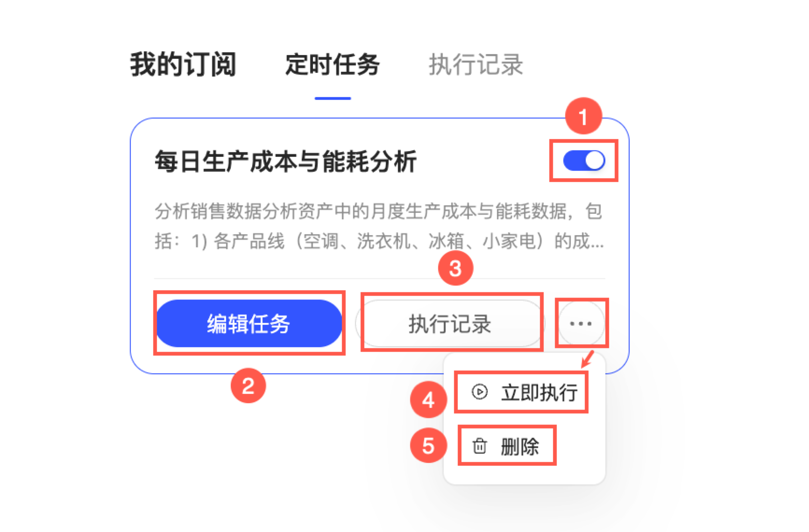809x532 pixels.
Task: Choose 删除 from the popup menu
Action: click(x=507, y=446)
